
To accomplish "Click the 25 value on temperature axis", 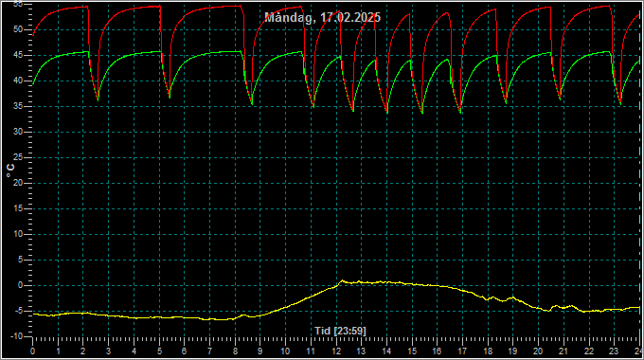I will [18, 158].
